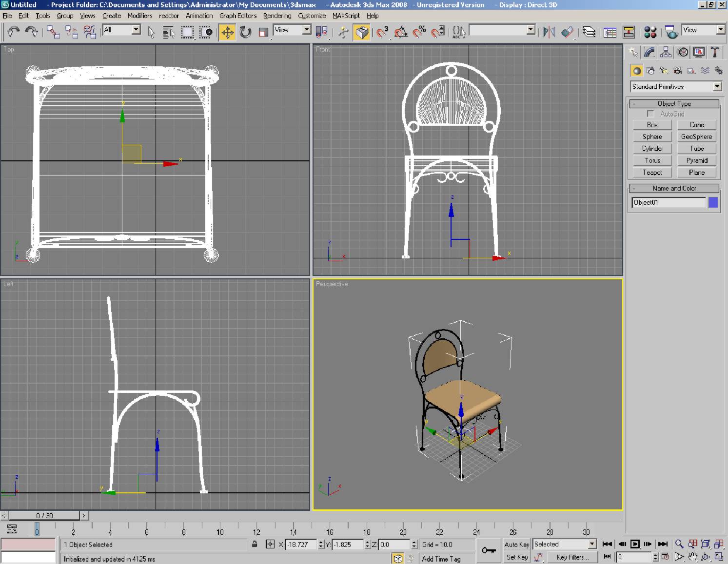Click the Quick Render teapot icon
Viewport: 728px width, 564px height.
point(671,33)
